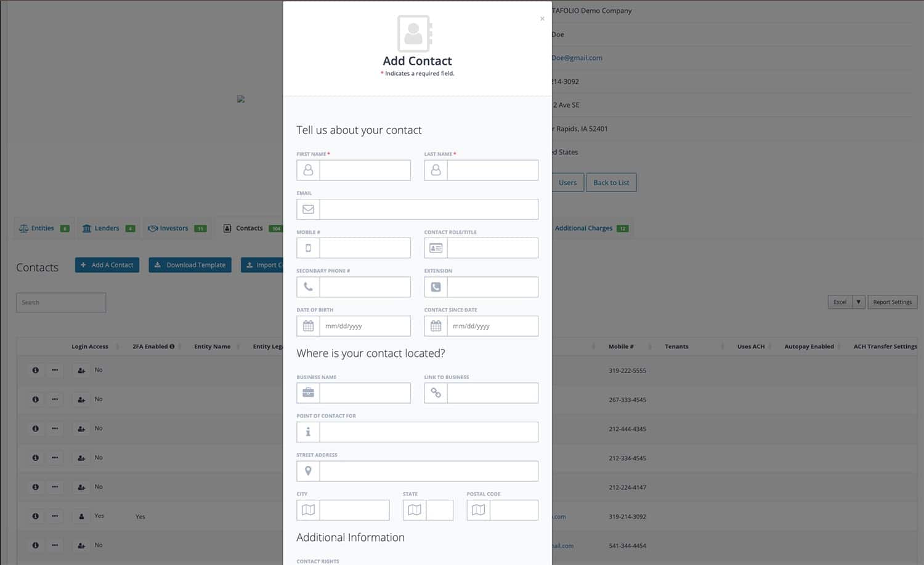Viewport: 924px width, 565px height.
Task: Type in the First Name input field
Action: 365,170
